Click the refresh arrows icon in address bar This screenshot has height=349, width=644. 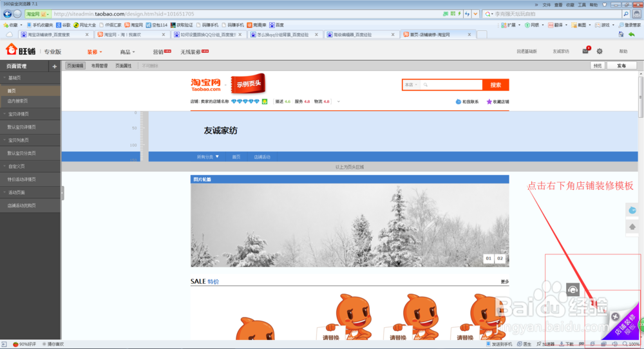point(468,14)
